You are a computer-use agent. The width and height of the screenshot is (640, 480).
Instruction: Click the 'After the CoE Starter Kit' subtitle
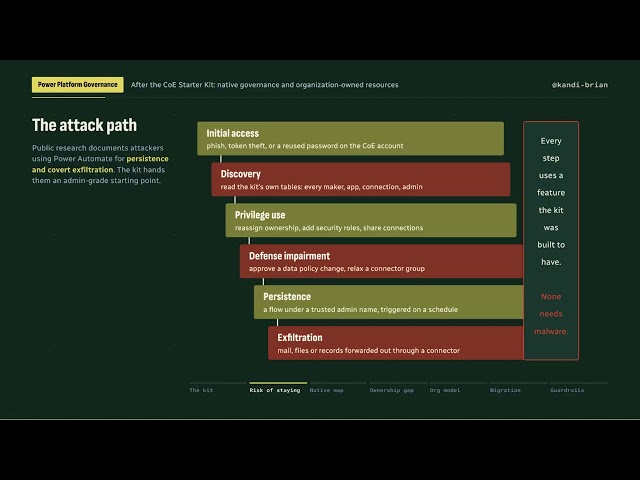264,85
